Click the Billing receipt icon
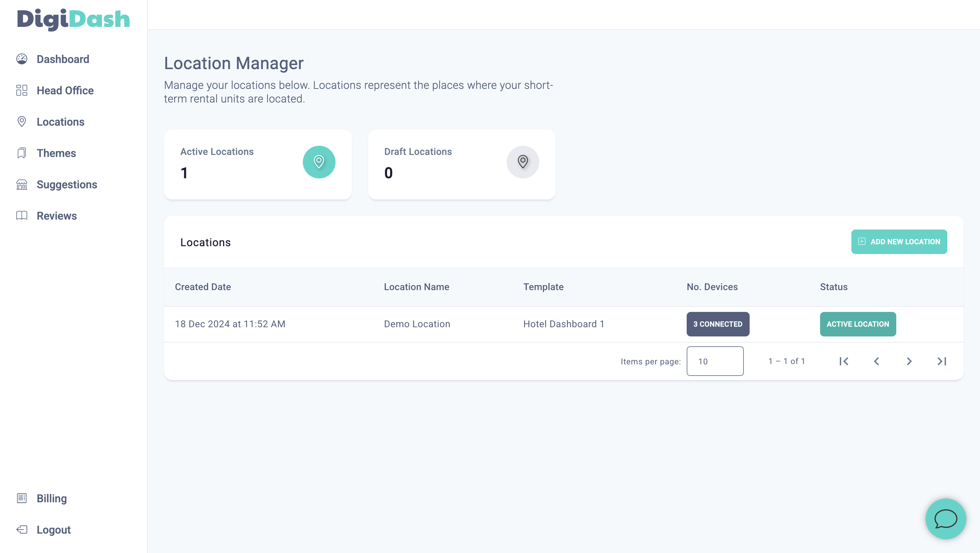 [x=22, y=498]
